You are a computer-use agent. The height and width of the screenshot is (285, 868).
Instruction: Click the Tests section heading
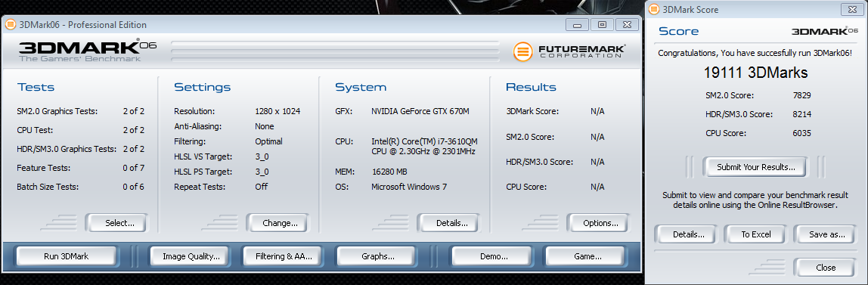[x=36, y=88]
